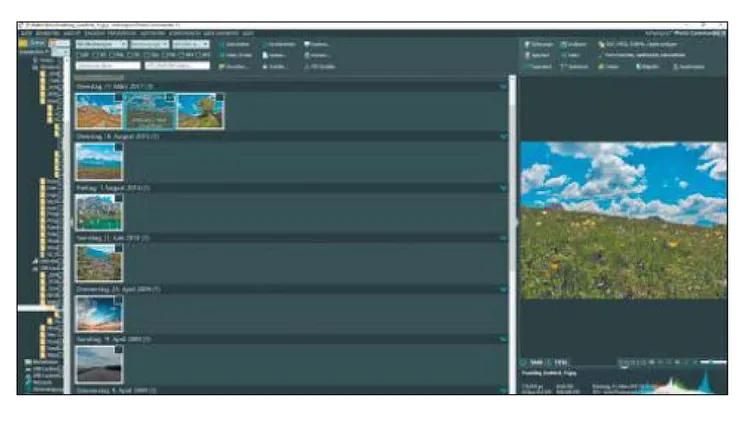750x421 pixels.
Task: Adjust the zoom slider under the preview
Action: 713,362
